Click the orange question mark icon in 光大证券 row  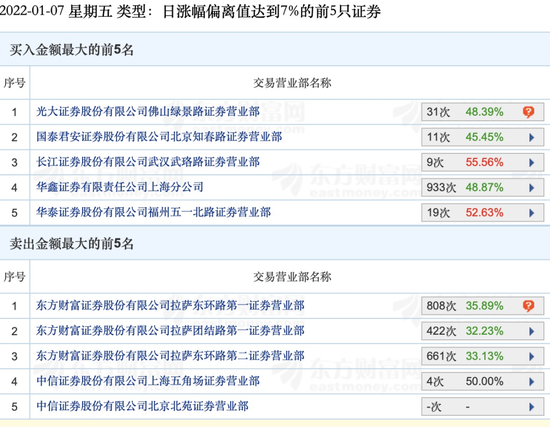pos(528,112)
